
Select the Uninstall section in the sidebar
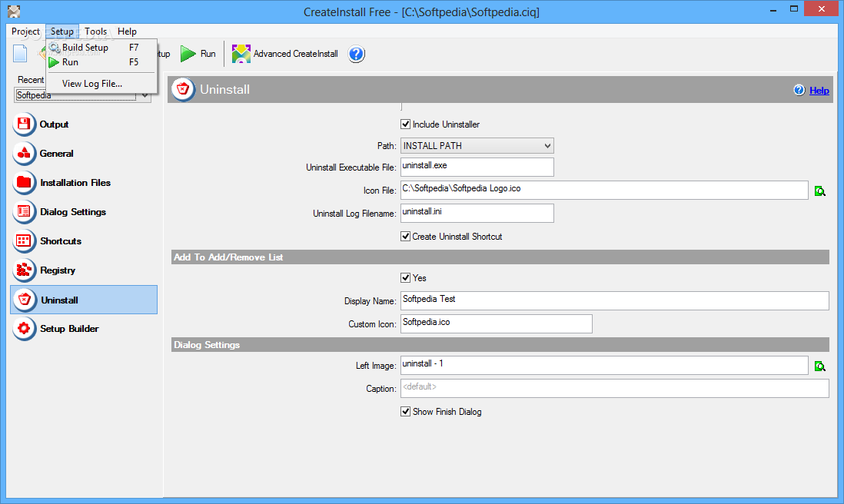click(x=84, y=300)
